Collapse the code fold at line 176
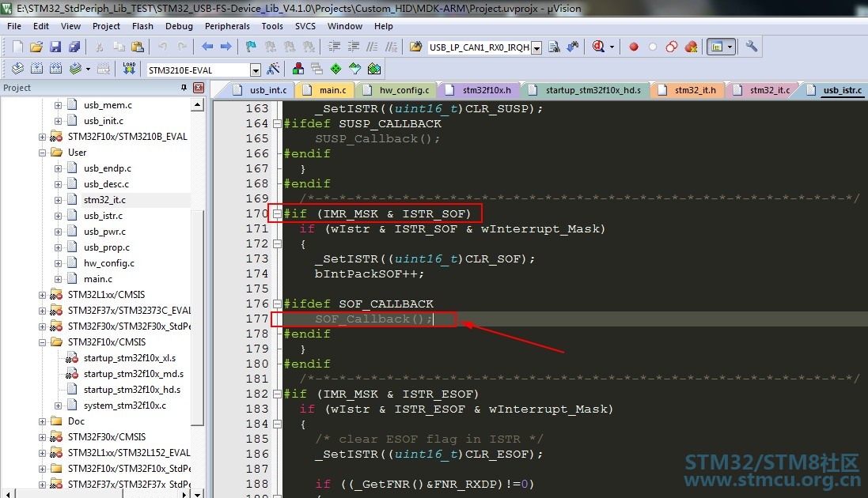 [x=277, y=304]
